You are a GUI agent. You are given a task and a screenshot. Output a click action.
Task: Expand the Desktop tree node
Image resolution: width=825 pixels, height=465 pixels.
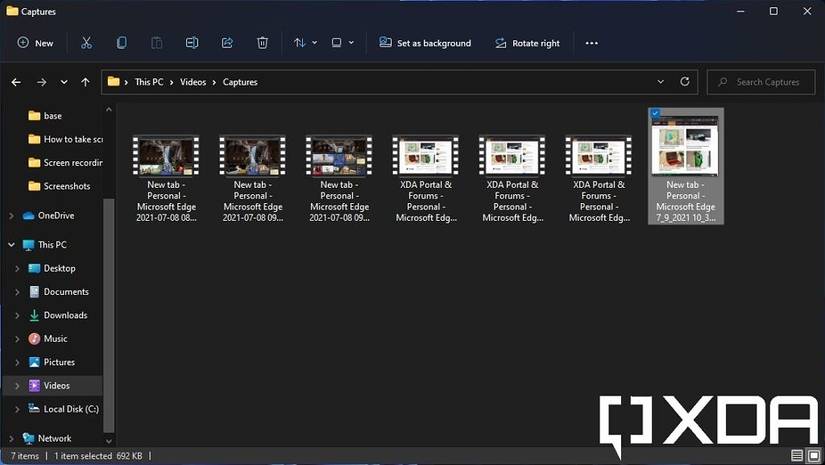17,268
